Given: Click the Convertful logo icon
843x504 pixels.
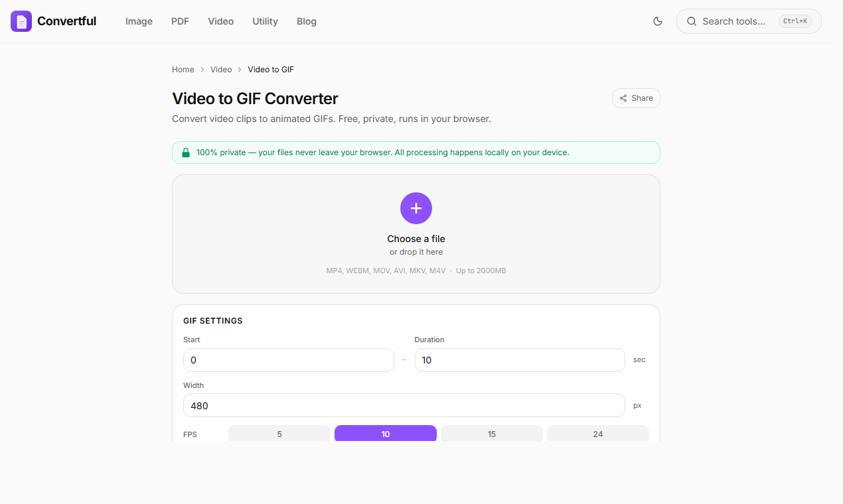Looking at the screenshot, I should 21,21.
